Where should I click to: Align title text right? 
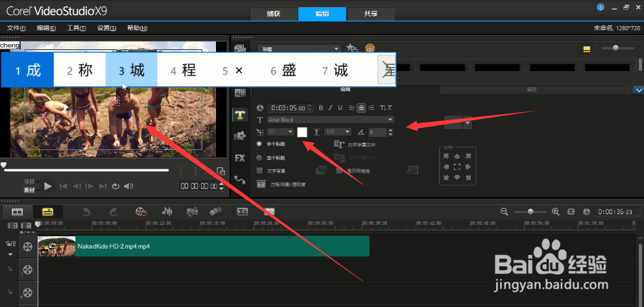(371, 108)
